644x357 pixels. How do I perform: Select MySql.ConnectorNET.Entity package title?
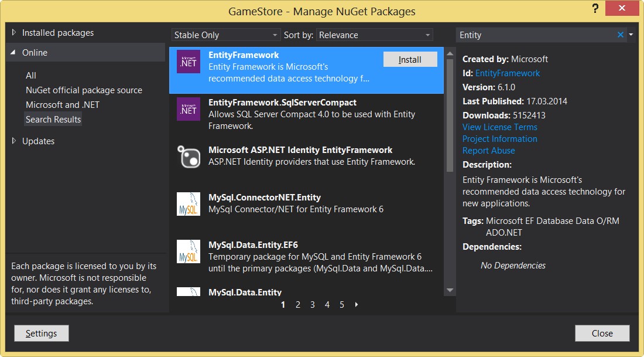tap(265, 198)
